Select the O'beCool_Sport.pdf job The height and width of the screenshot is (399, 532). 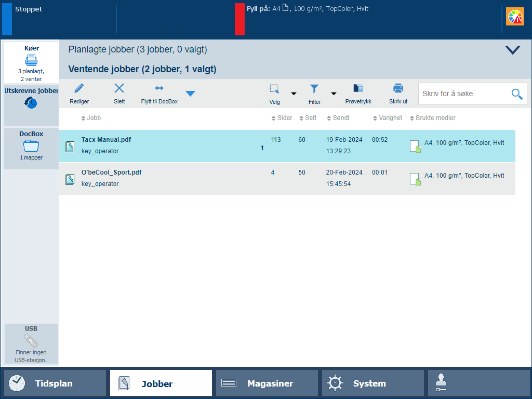click(x=287, y=179)
